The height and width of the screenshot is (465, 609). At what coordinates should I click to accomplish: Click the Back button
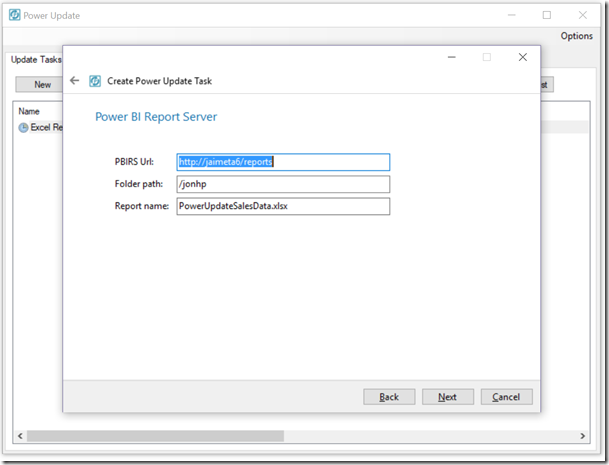pyautogui.click(x=389, y=397)
